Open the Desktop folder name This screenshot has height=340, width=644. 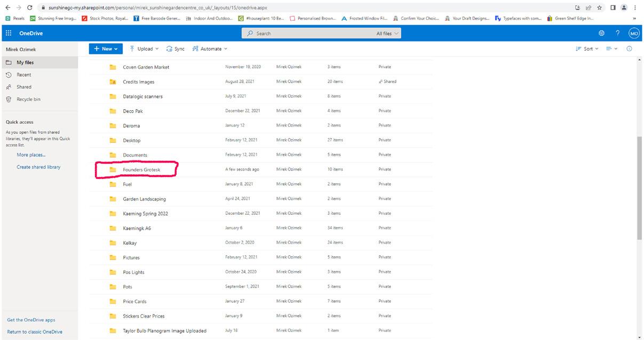click(x=132, y=140)
